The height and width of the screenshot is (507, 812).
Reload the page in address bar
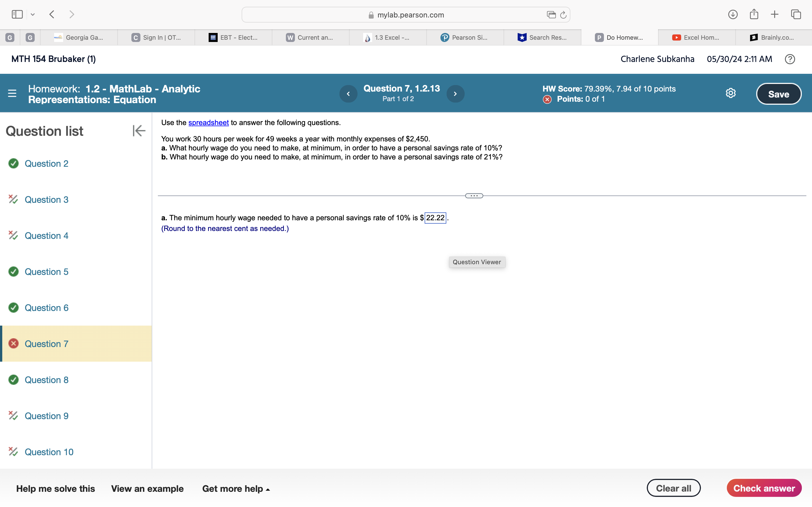[563, 15]
